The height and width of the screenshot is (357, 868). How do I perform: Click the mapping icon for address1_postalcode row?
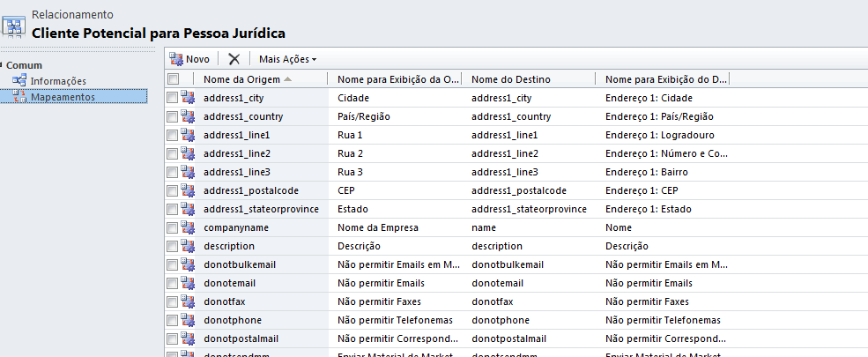pyautogui.click(x=188, y=190)
